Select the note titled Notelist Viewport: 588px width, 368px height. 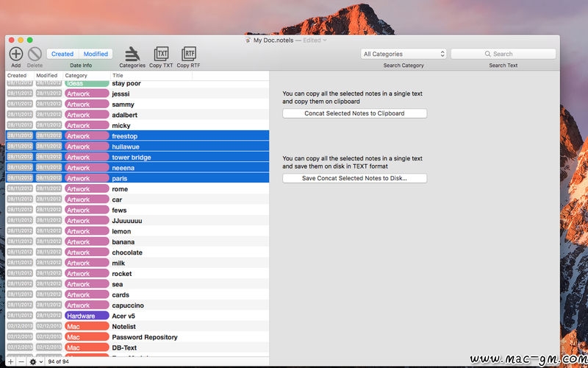pos(137,327)
